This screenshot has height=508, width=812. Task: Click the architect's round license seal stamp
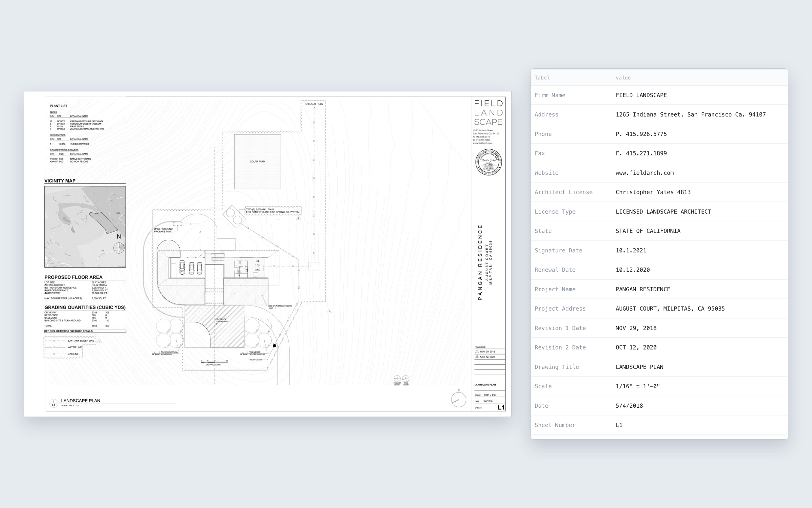tap(489, 162)
